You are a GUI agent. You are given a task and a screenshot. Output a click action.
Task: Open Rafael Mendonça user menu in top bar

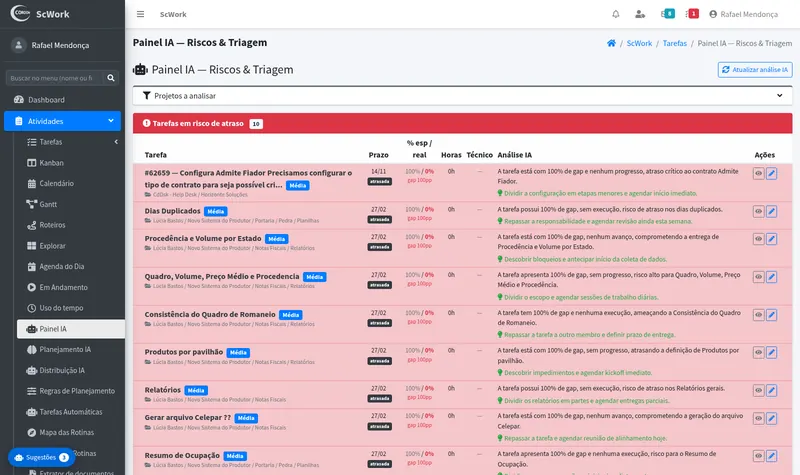pos(743,14)
